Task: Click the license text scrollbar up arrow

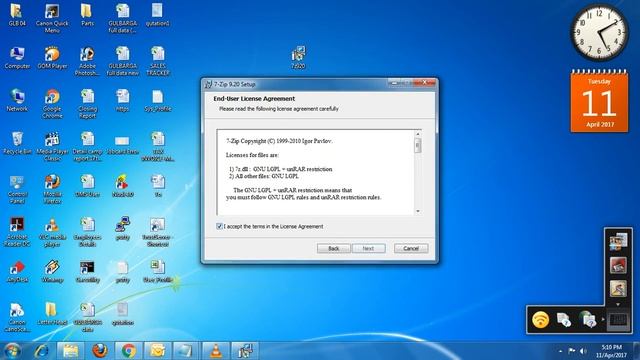Action: click(x=418, y=134)
